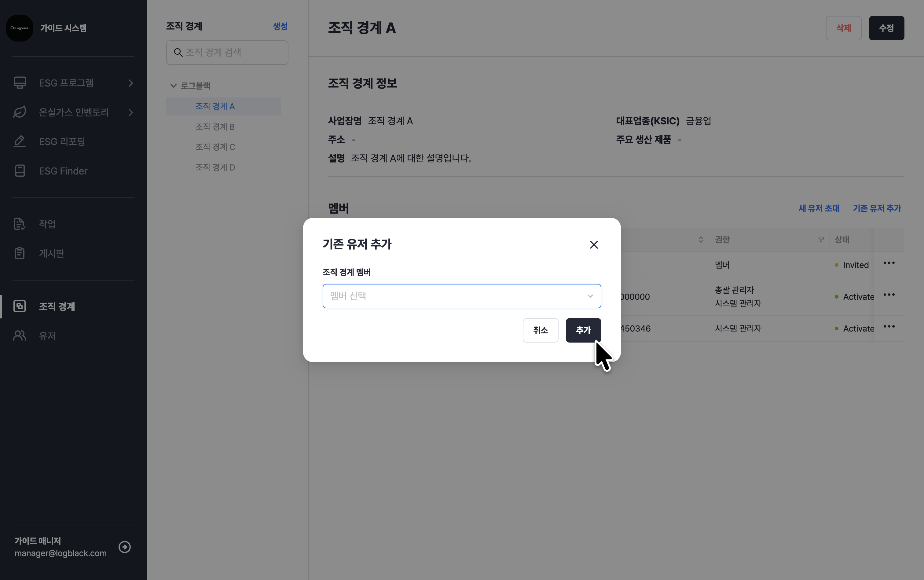
Task: Click the 권한 column filter icon
Action: [821, 239]
